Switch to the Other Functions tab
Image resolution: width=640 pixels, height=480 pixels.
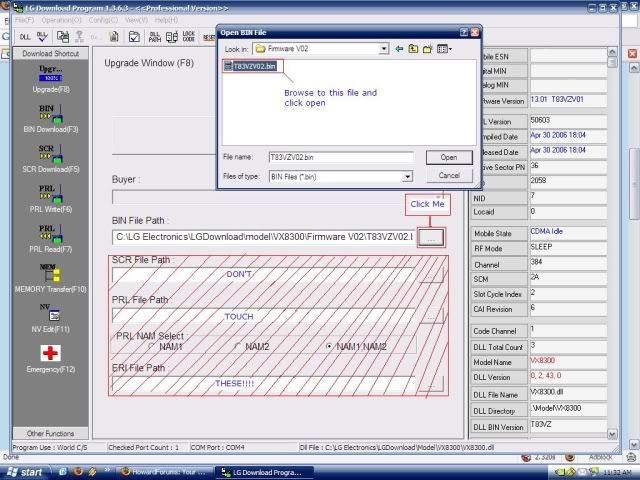coord(51,433)
